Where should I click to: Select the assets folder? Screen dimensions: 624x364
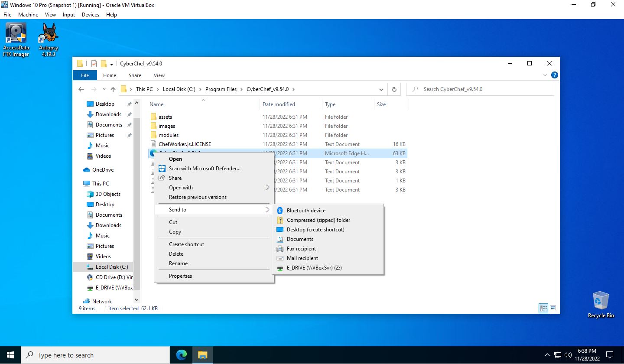click(165, 117)
